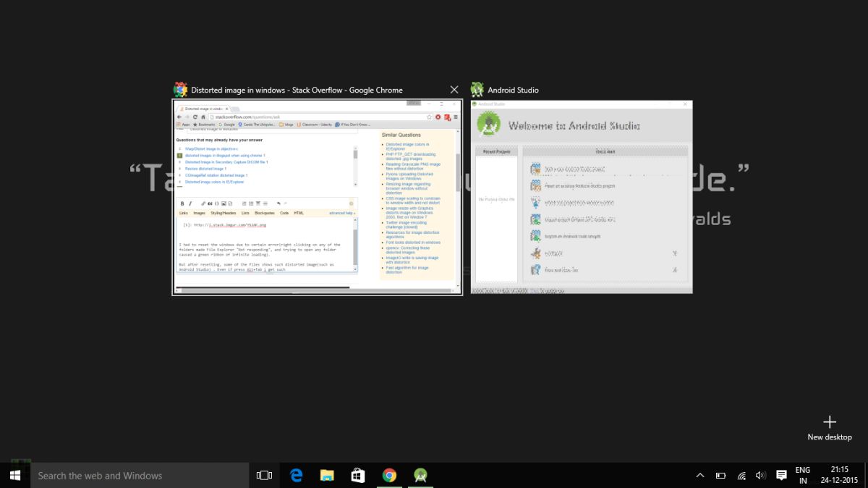Open the Windows Start menu
Viewport: 868px width, 488px height.
tap(14, 476)
